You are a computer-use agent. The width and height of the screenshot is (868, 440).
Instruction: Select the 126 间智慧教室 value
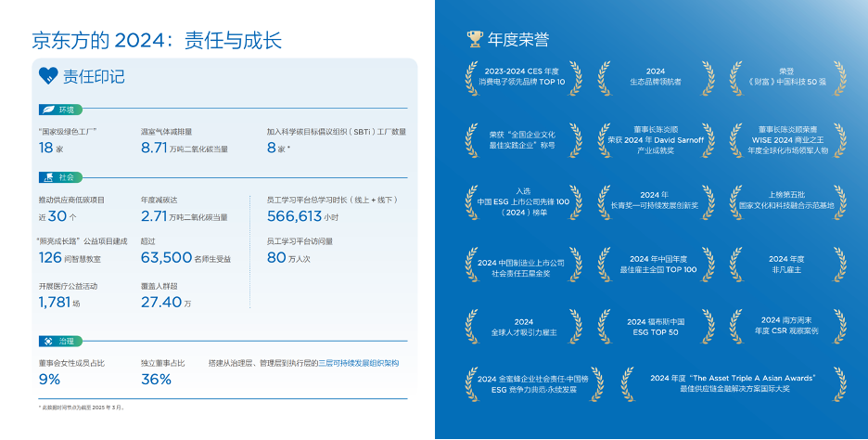click(70, 258)
